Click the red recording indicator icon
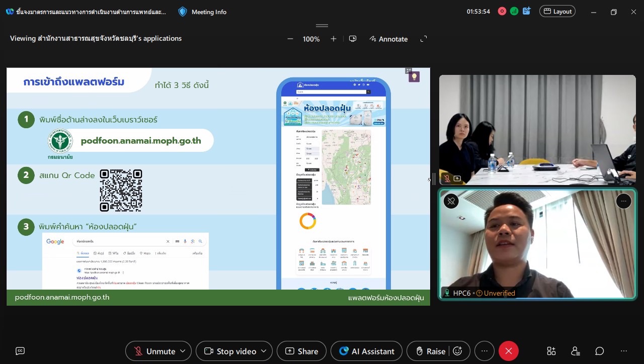This screenshot has width=644, height=364. [x=502, y=12]
